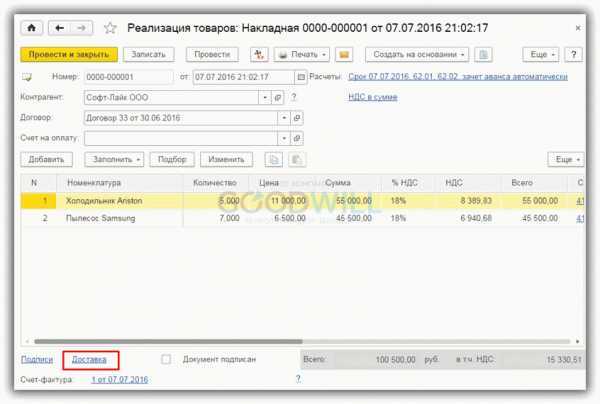Image resolution: width=600 pixels, height=404 pixels.
Task: Close the document with X
Action: tap(578, 28)
